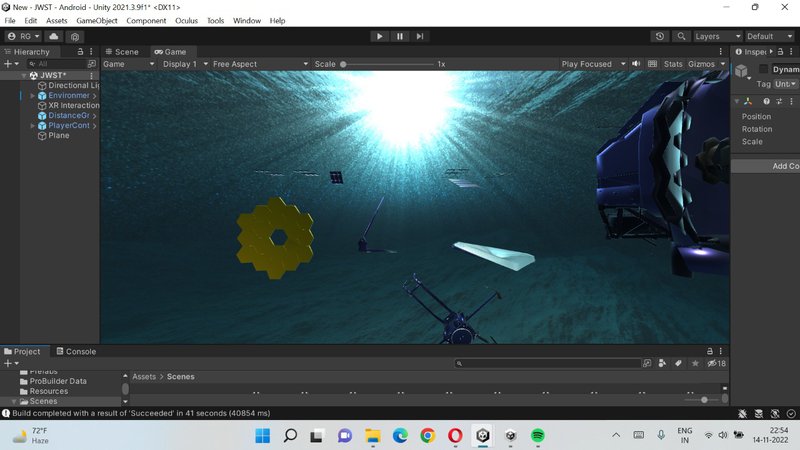800x450 pixels.
Task: Open the Layers dropdown
Action: coord(717,36)
